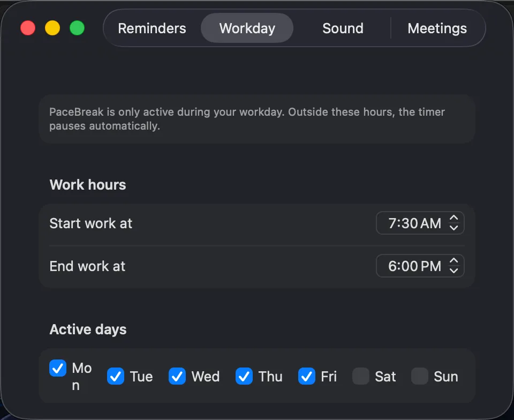This screenshot has width=514, height=420.
Task: Increase end time with up stepper arrow
Action: [x=453, y=261]
